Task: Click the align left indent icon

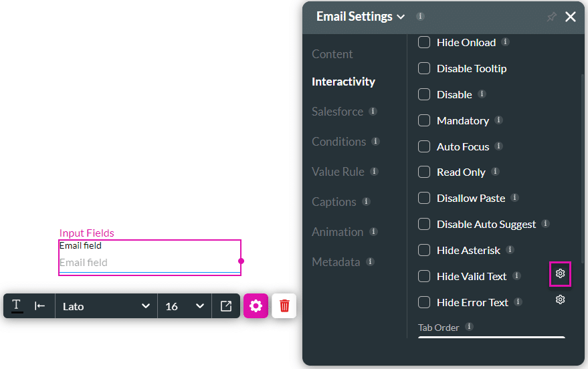Action: (x=40, y=306)
